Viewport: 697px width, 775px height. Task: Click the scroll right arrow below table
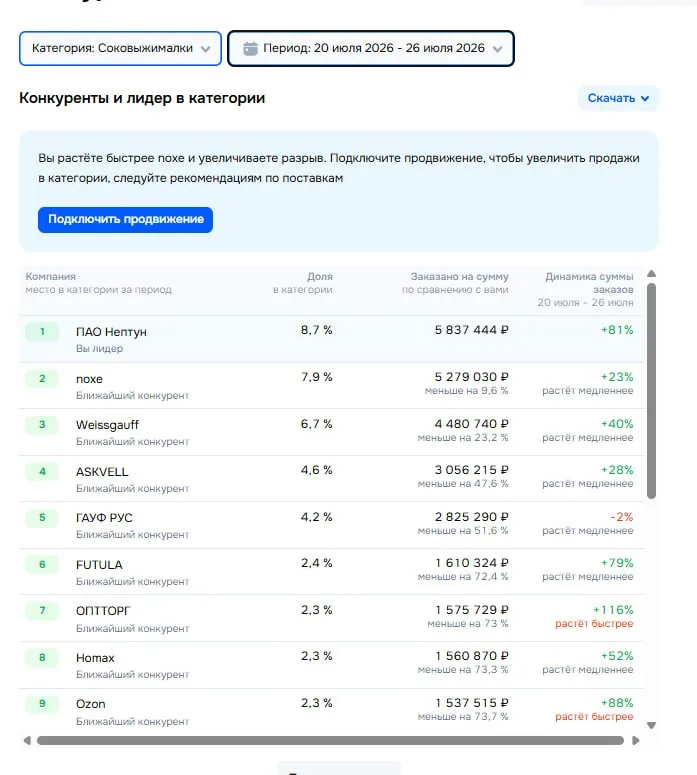[636, 740]
